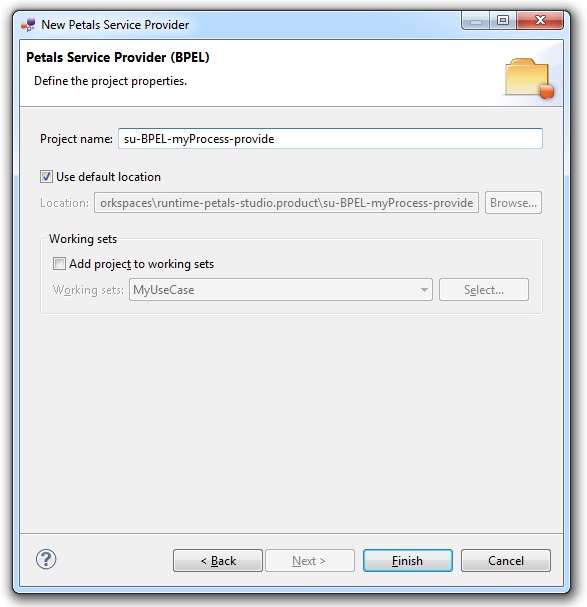Close the dialog window

[x=540, y=20]
